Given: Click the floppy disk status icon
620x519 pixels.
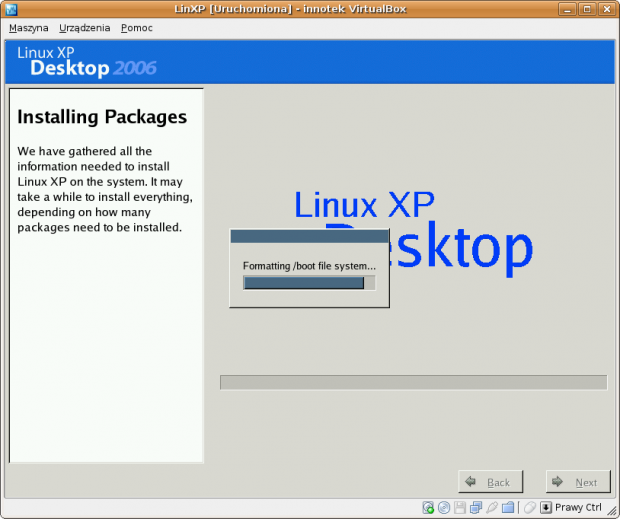Looking at the screenshot, I should [459, 508].
